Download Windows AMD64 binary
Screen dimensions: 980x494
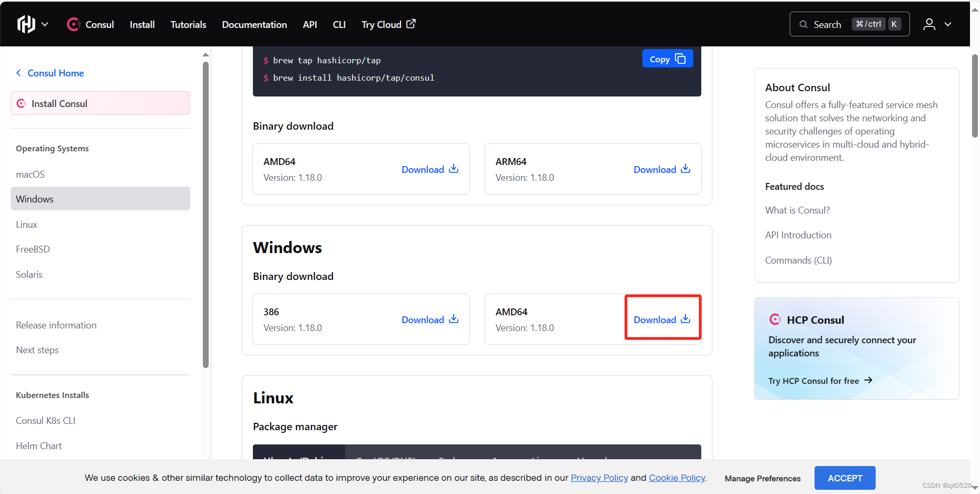662,319
